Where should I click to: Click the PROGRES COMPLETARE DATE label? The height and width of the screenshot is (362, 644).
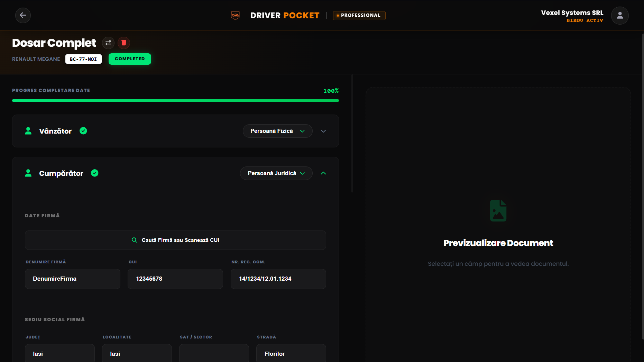point(51,90)
